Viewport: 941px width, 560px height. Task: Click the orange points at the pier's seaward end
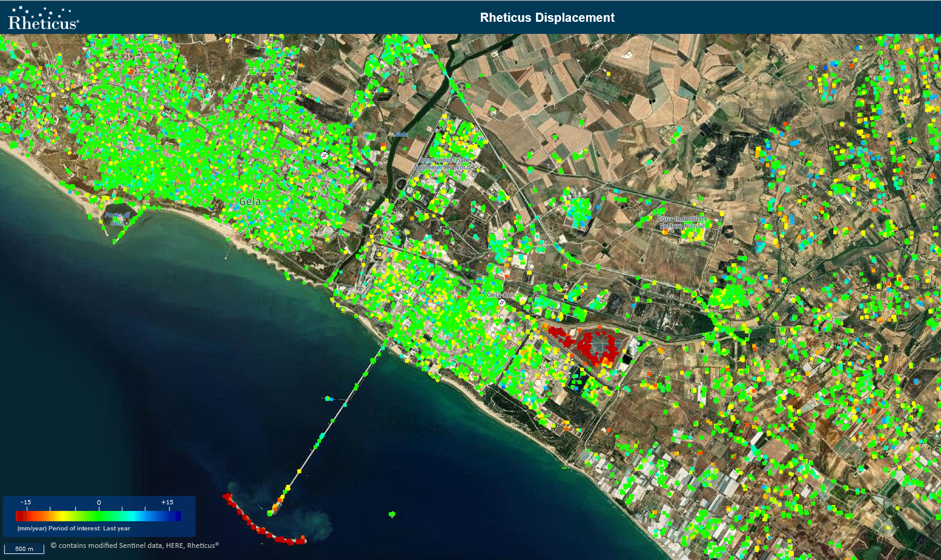[x=279, y=501]
